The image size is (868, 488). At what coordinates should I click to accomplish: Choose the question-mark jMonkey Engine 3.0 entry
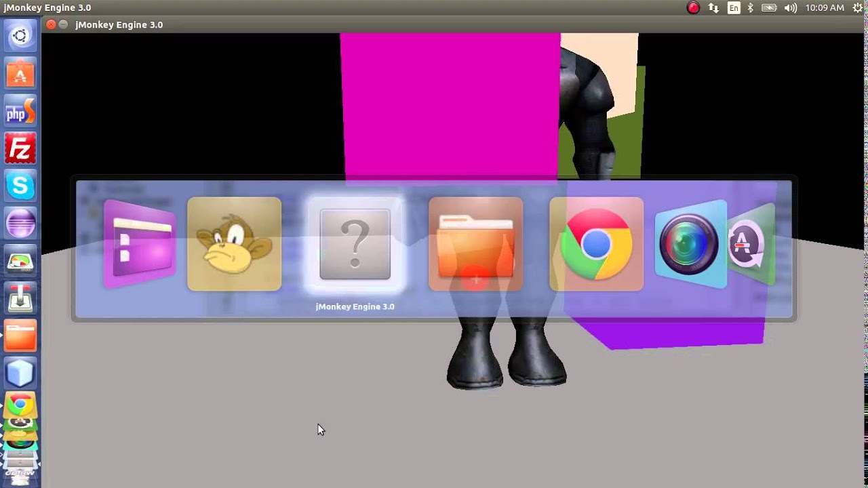(355, 244)
